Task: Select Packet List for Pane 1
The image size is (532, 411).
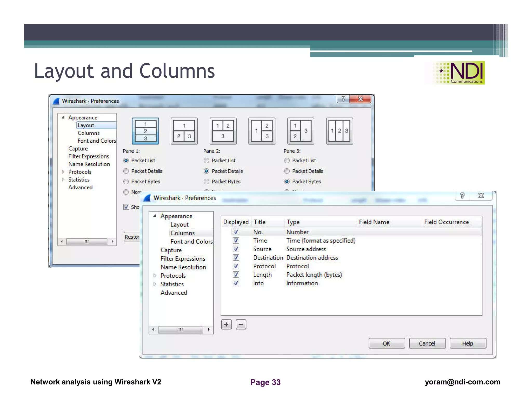Action: click(126, 161)
